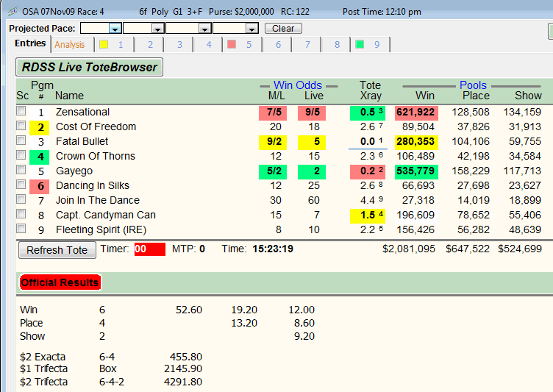Click the Clear button

click(x=283, y=28)
